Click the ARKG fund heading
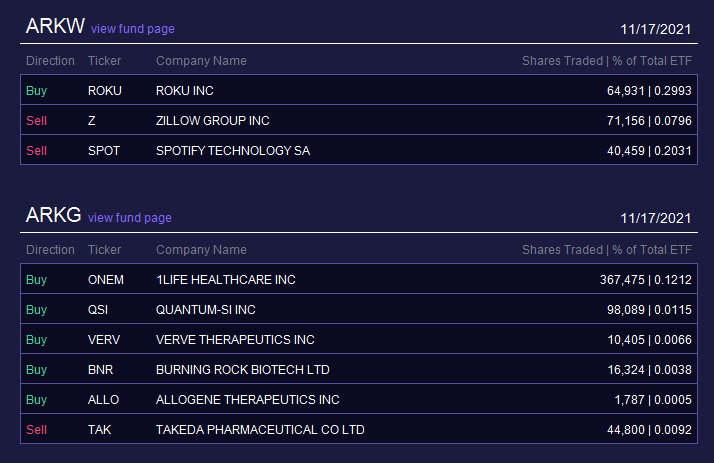This screenshot has width=714, height=463. 53,215
